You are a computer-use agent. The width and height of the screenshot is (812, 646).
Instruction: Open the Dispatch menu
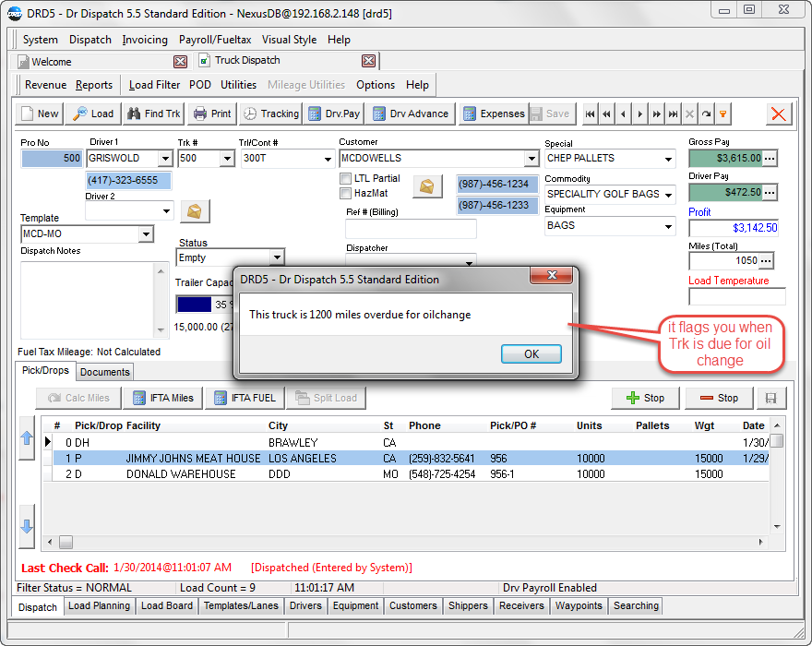(90, 40)
